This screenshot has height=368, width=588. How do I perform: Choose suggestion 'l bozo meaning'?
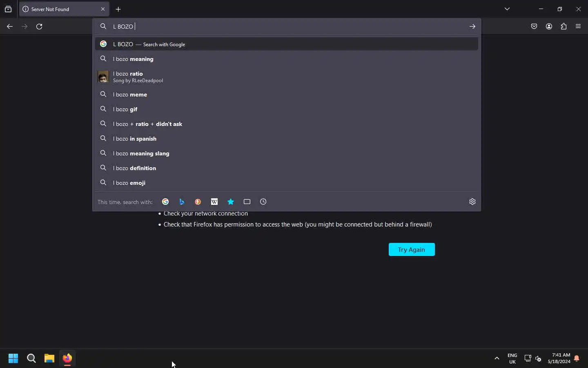(x=287, y=59)
